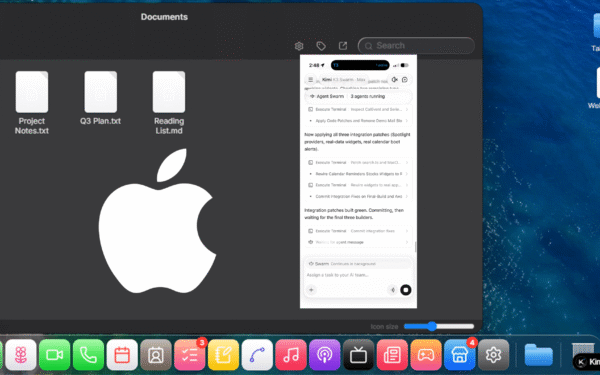Image resolution: width=600 pixels, height=375 pixels.
Task: Open the yellow Notes app in Dock
Action: pos(223,355)
